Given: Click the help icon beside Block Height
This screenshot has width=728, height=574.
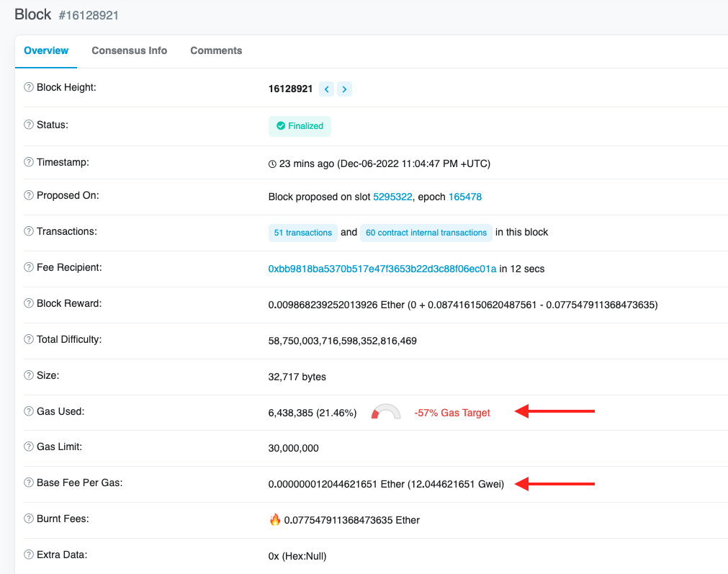Looking at the screenshot, I should (27, 87).
